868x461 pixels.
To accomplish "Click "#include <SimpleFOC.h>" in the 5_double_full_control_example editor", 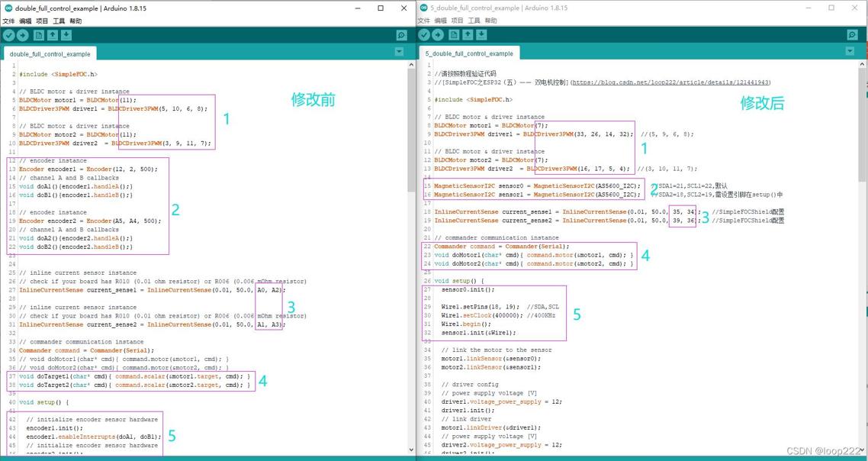I will [x=474, y=100].
